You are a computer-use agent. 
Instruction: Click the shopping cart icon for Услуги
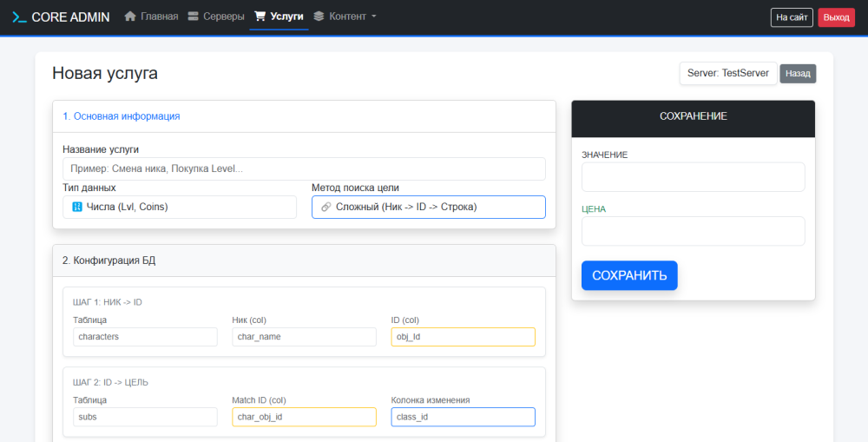[x=260, y=16]
